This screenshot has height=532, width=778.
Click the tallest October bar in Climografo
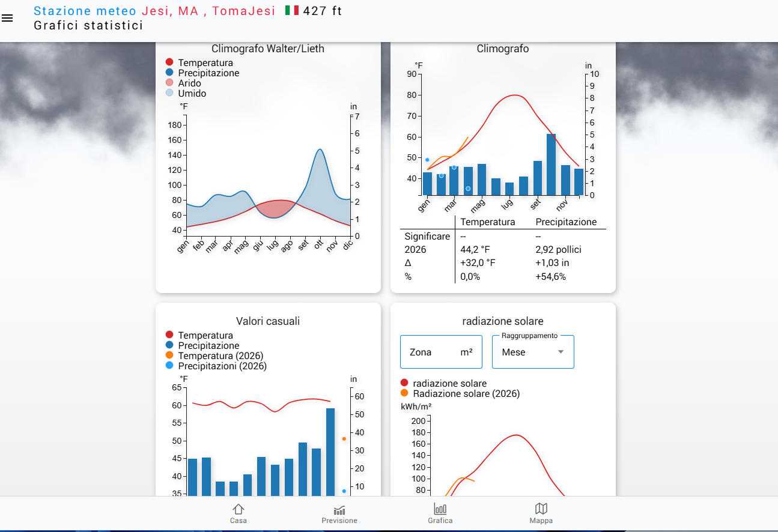pyautogui.click(x=551, y=165)
